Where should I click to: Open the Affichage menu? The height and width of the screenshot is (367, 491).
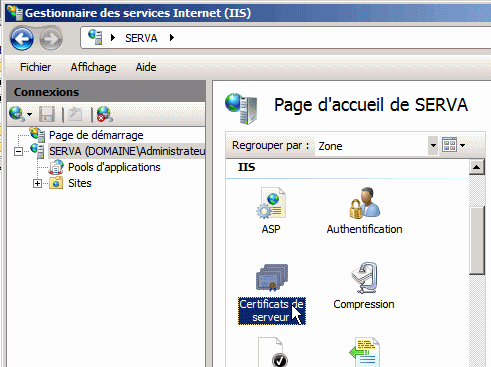(93, 67)
